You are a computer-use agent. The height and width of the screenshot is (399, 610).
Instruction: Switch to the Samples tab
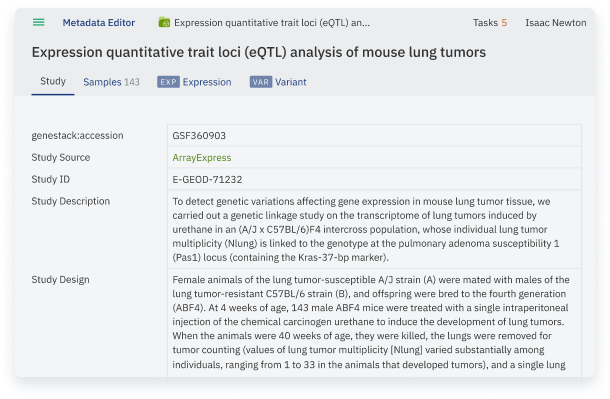111,82
